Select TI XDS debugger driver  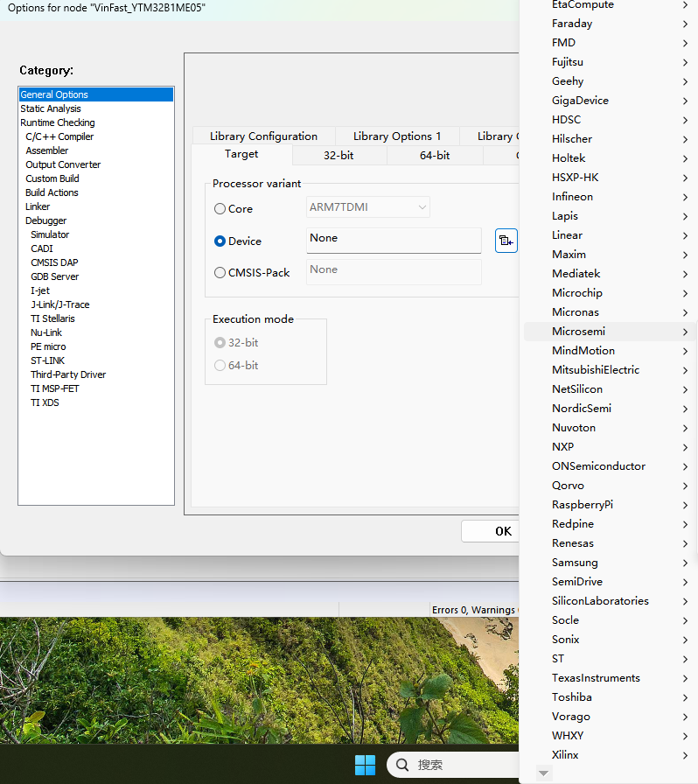pos(45,402)
